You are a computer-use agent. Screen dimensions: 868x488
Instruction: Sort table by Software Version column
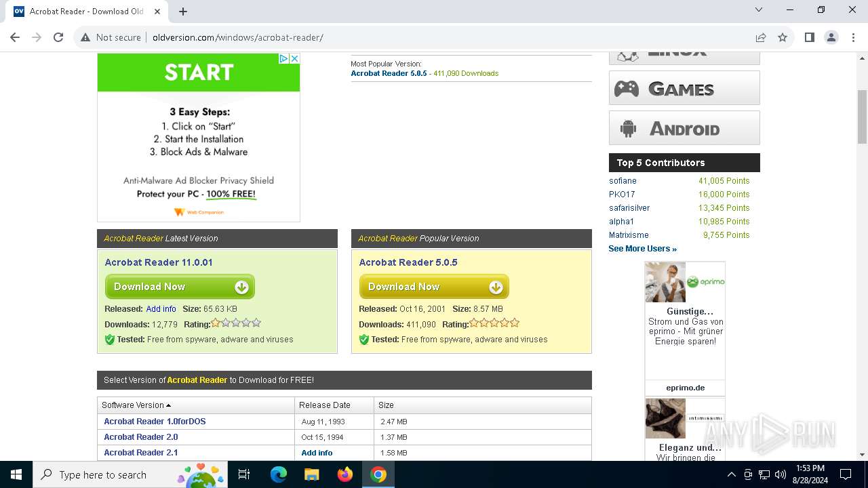pos(136,405)
